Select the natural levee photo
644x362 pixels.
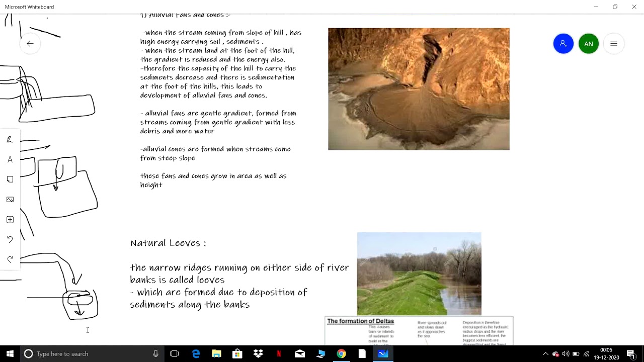click(419, 274)
